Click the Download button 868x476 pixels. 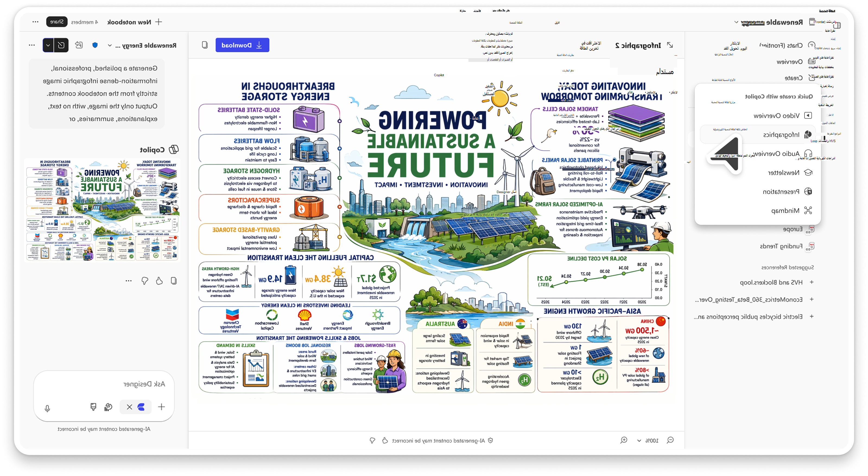coord(242,45)
